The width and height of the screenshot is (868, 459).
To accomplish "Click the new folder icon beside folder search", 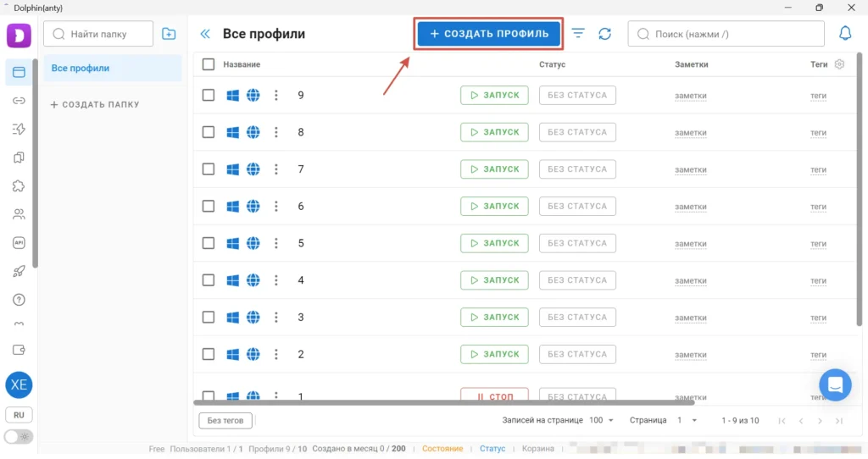I will [169, 34].
